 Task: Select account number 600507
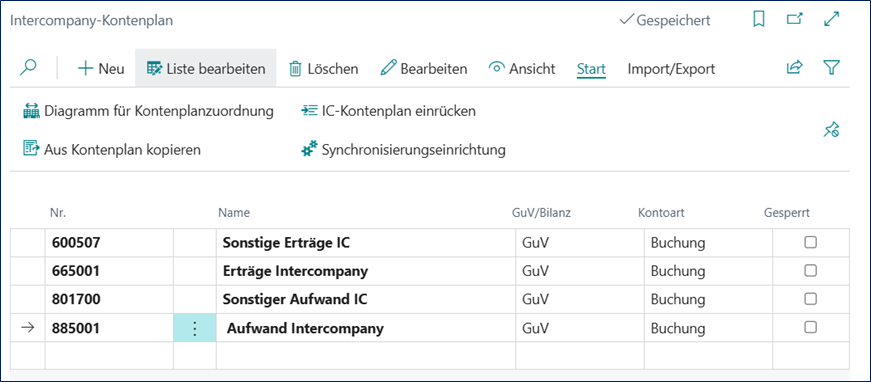pyautogui.click(x=109, y=243)
